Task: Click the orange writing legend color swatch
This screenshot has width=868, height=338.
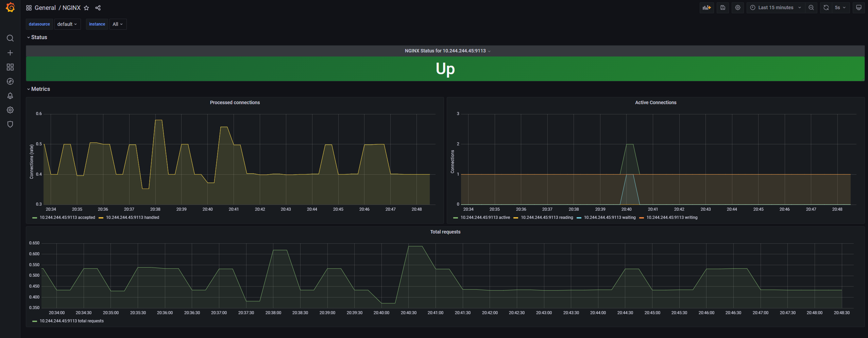Action: coord(642,218)
